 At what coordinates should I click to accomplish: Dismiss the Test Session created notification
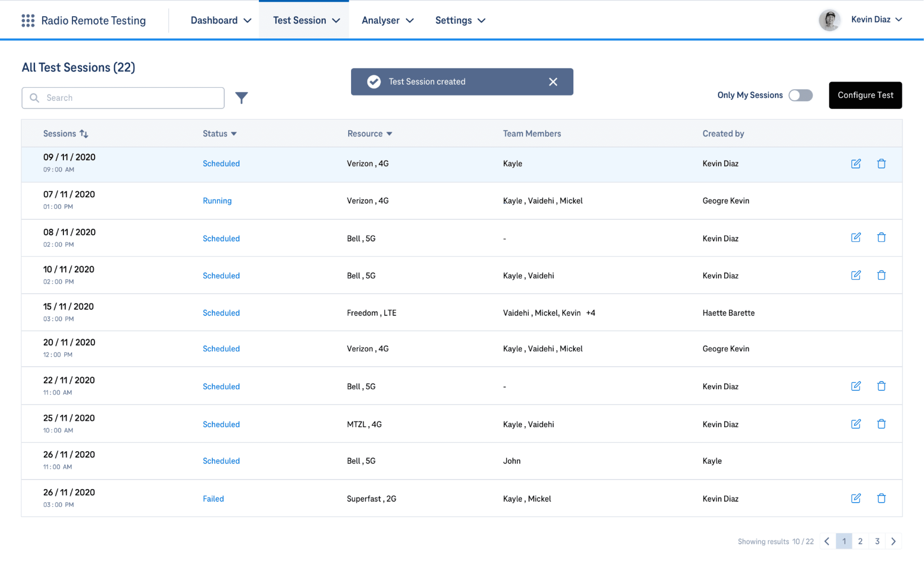tap(553, 82)
